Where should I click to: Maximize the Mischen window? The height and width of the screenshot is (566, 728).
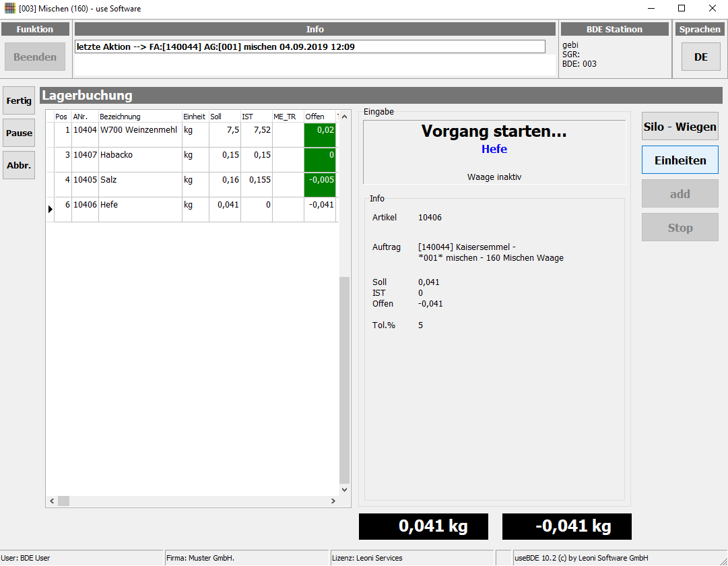[682, 8]
